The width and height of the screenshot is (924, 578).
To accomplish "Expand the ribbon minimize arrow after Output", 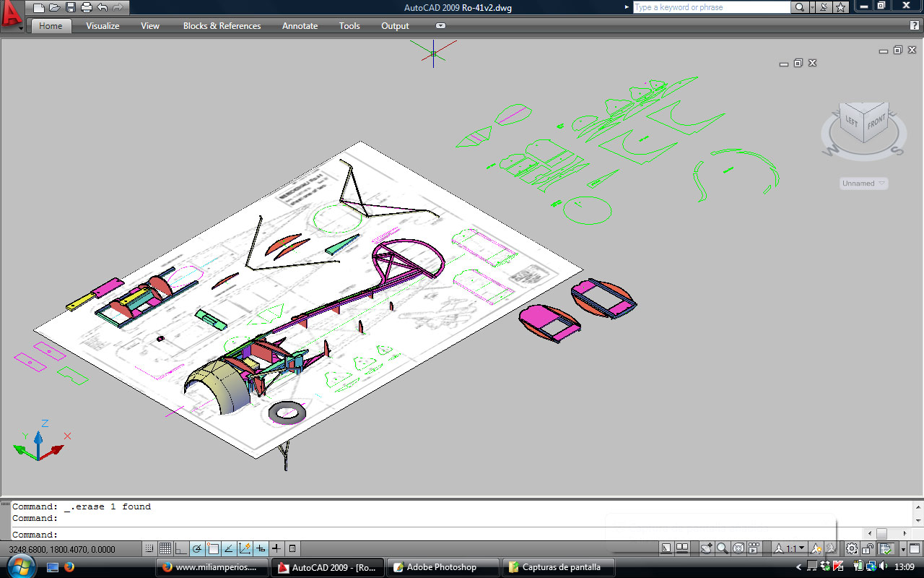I will (x=440, y=26).
